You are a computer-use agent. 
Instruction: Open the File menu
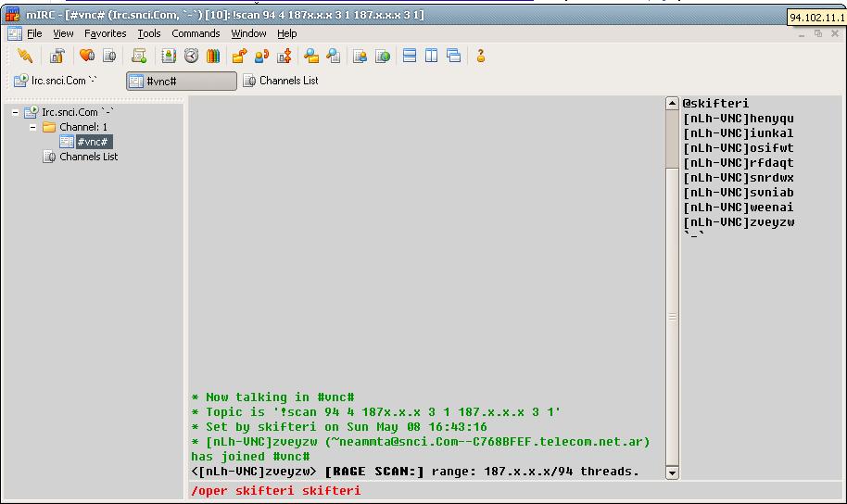34,33
